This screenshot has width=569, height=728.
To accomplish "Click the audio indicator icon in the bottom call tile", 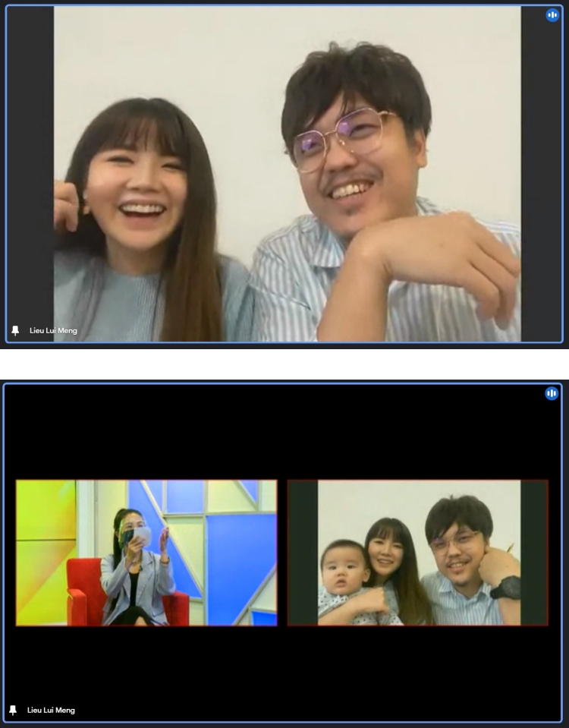I will coord(552,394).
